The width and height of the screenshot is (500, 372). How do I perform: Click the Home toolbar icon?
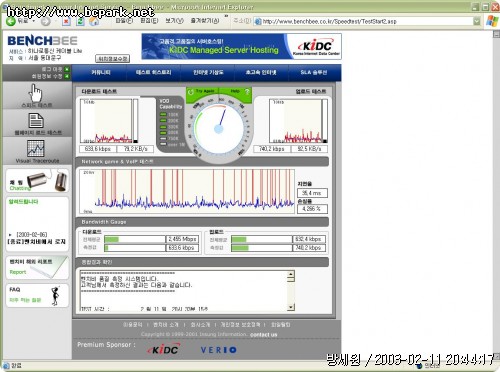tap(94, 22)
